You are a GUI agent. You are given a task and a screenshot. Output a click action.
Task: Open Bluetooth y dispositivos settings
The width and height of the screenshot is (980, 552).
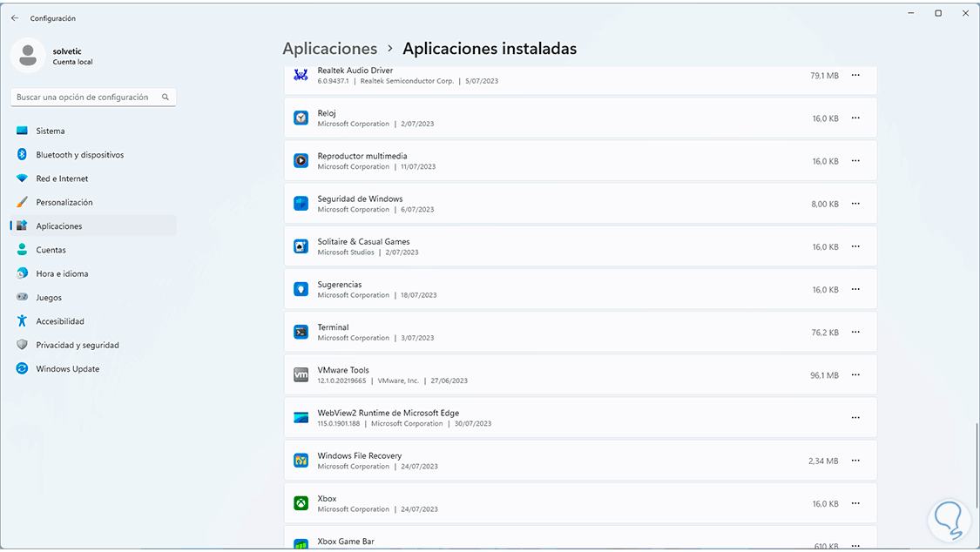click(x=94, y=155)
